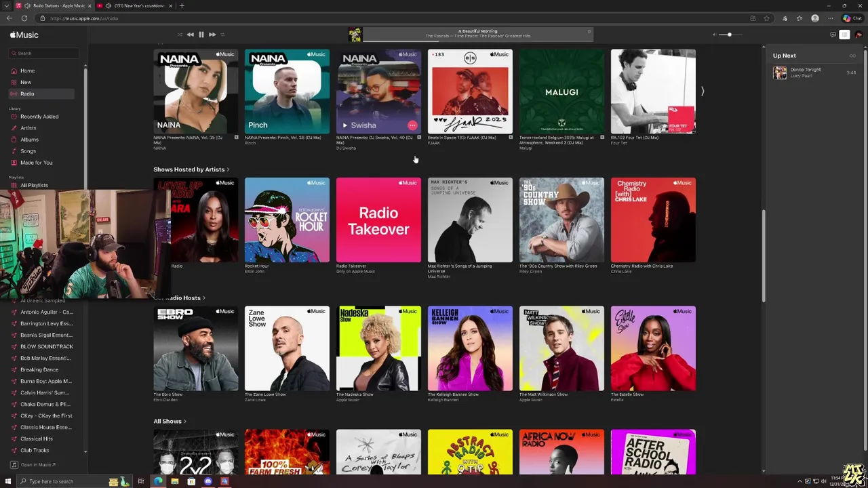The width and height of the screenshot is (868, 488).
Task: Open a new browser tab
Action: pos(182,5)
